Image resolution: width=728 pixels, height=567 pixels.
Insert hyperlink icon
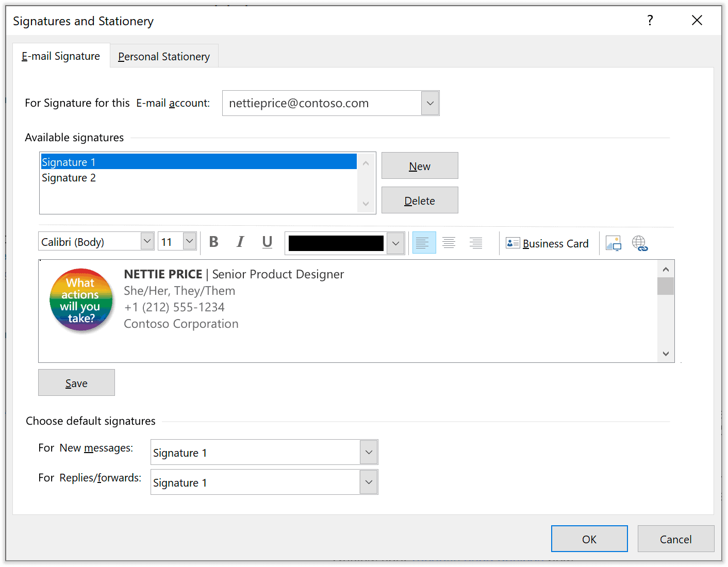[640, 243]
